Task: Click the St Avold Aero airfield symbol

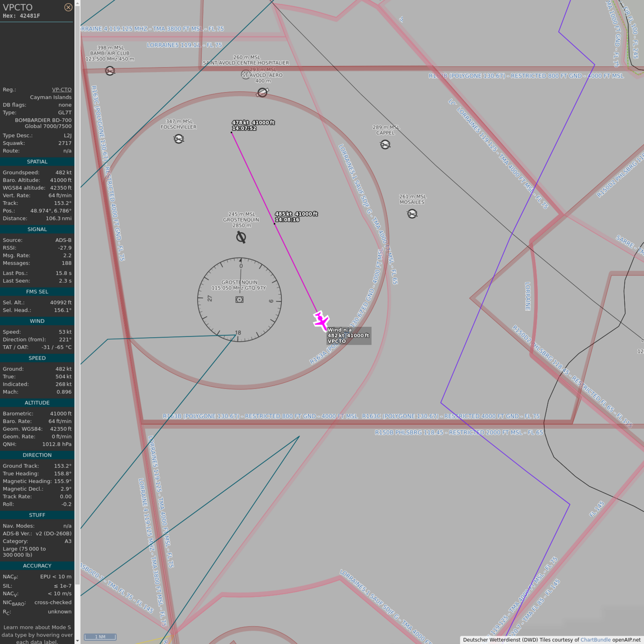Action: (263, 92)
